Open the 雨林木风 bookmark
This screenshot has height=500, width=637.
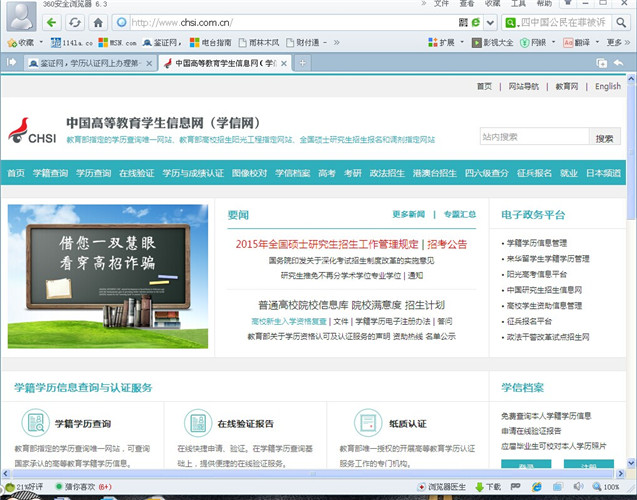coord(259,42)
